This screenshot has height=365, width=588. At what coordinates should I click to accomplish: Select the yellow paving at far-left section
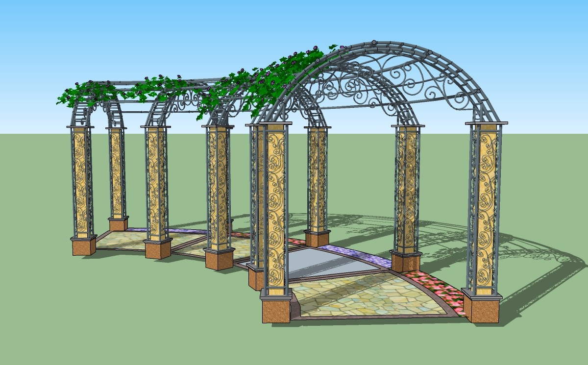(x=122, y=240)
